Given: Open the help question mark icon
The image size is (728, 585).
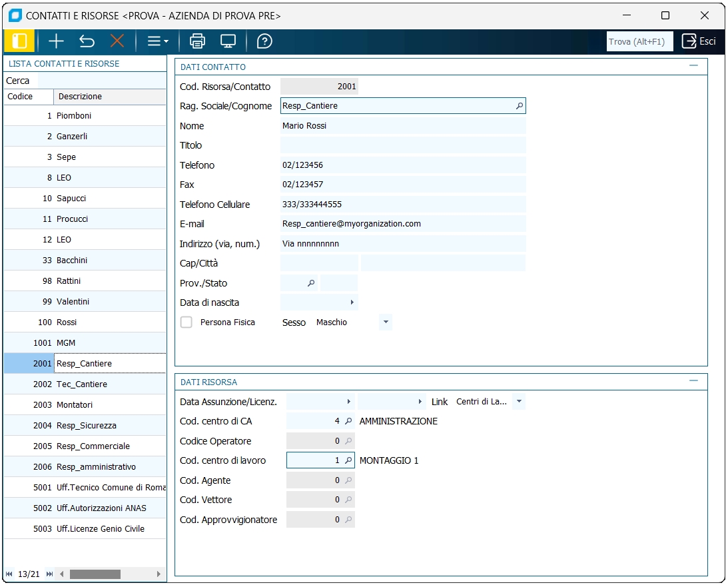Looking at the screenshot, I should click(264, 41).
